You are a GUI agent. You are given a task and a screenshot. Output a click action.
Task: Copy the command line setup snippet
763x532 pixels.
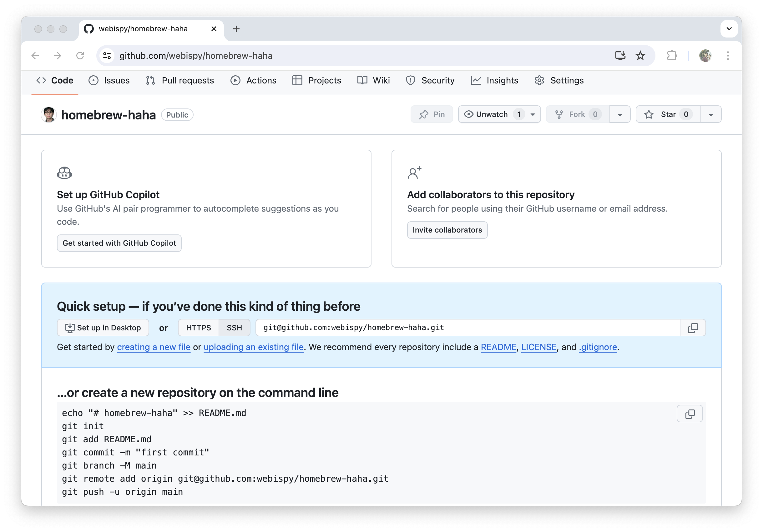(x=690, y=414)
